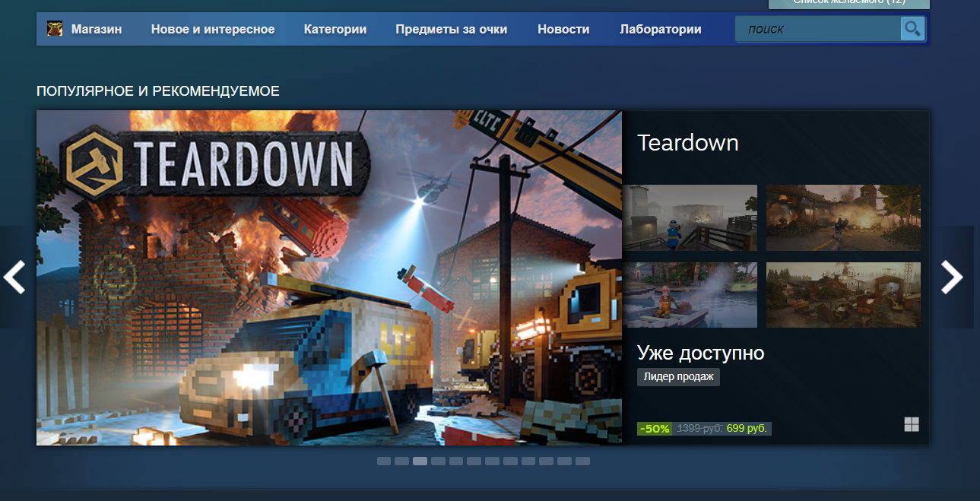The width and height of the screenshot is (980, 501).
Task: Open the Магазин menu
Action: 97,30
